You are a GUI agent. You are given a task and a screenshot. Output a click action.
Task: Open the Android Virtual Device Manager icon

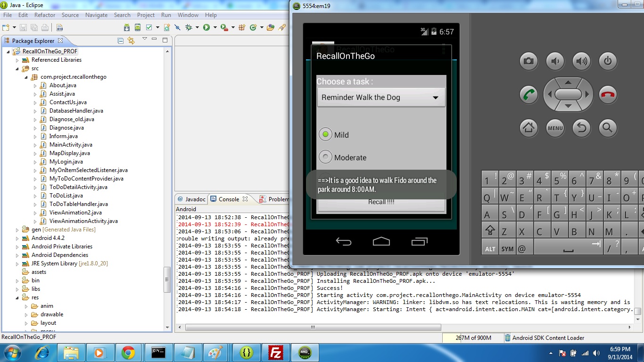click(x=138, y=28)
